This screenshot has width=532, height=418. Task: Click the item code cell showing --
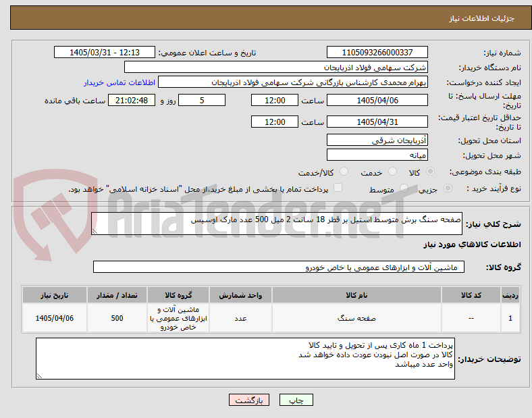[x=471, y=318]
